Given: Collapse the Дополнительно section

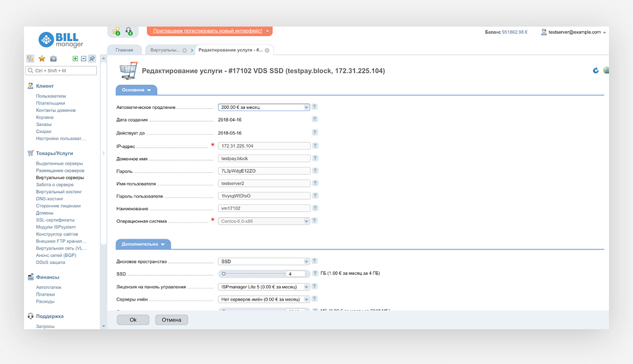Looking at the screenshot, I should tap(143, 244).
